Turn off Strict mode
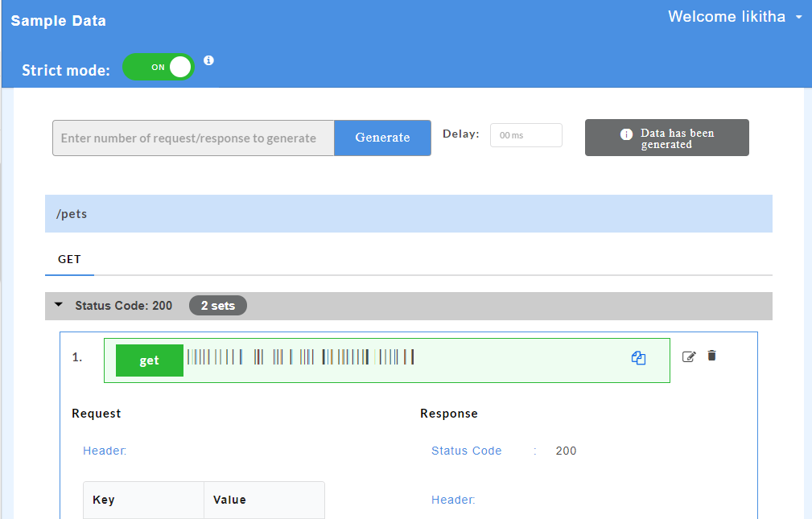812x519 pixels. coord(158,68)
